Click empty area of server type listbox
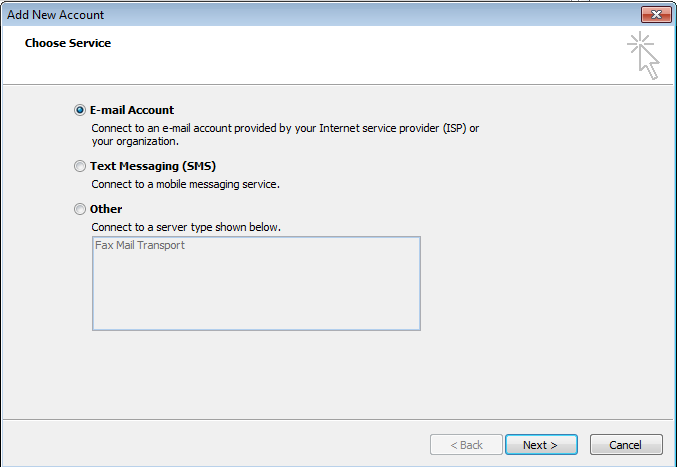The image size is (679, 467). (x=255, y=295)
